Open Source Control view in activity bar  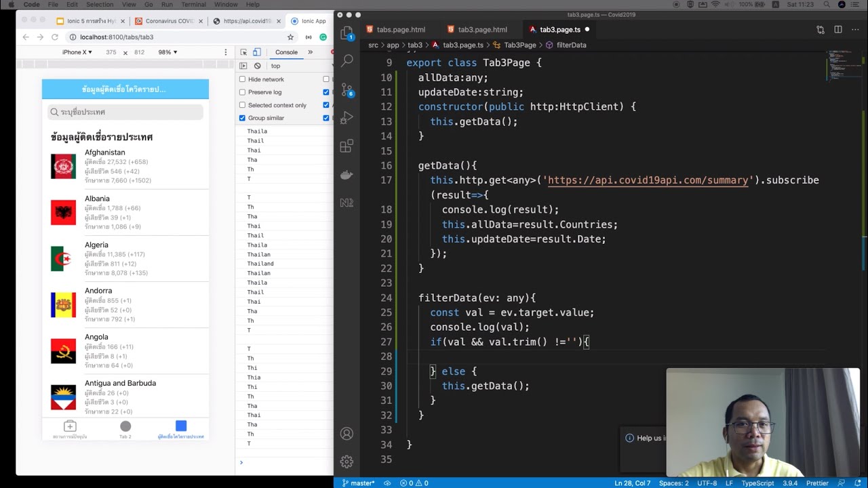pos(347,89)
